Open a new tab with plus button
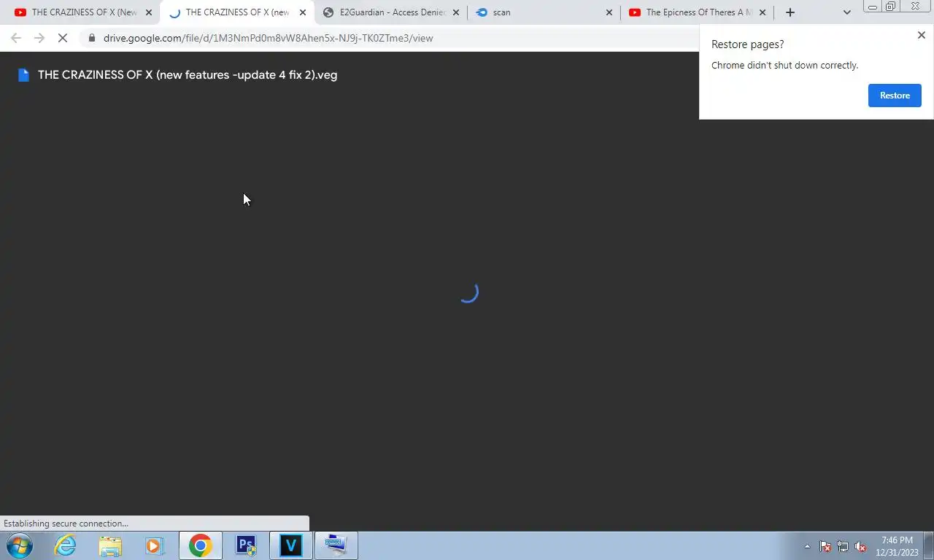Image resolution: width=934 pixels, height=560 pixels. point(790,12)
